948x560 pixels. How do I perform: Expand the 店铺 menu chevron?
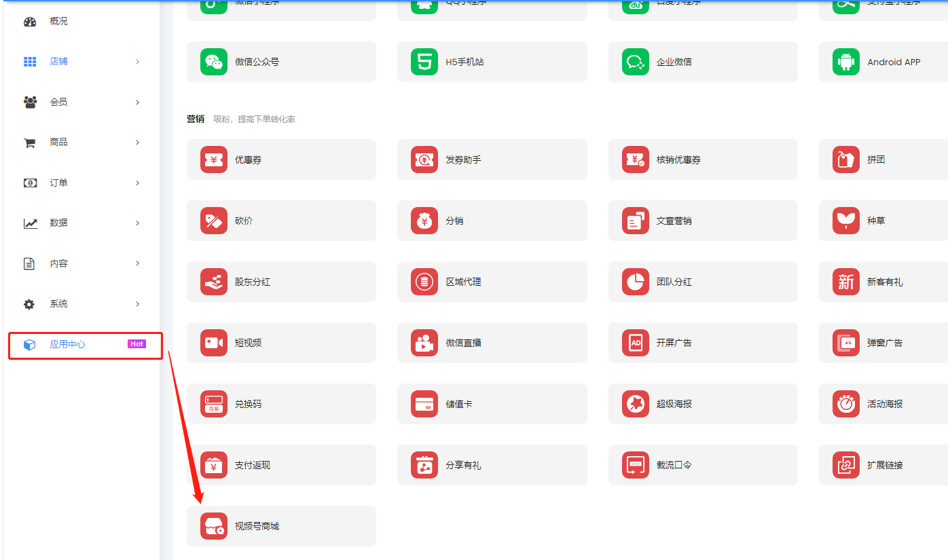[x=137, y=62]
